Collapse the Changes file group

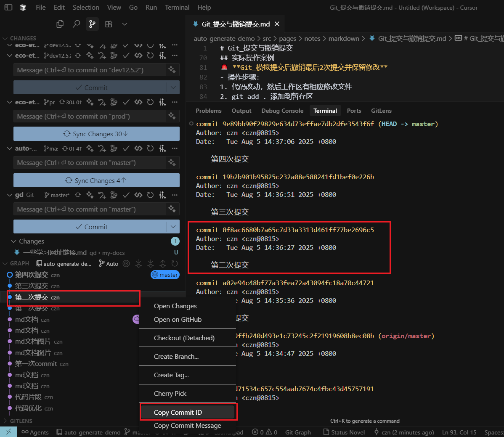[x=13, y=241]
